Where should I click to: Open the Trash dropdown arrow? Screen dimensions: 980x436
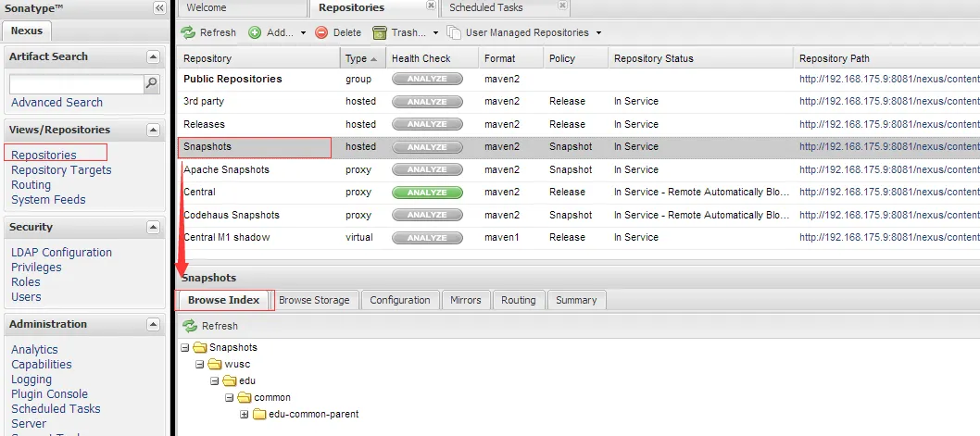pos(435,33)
